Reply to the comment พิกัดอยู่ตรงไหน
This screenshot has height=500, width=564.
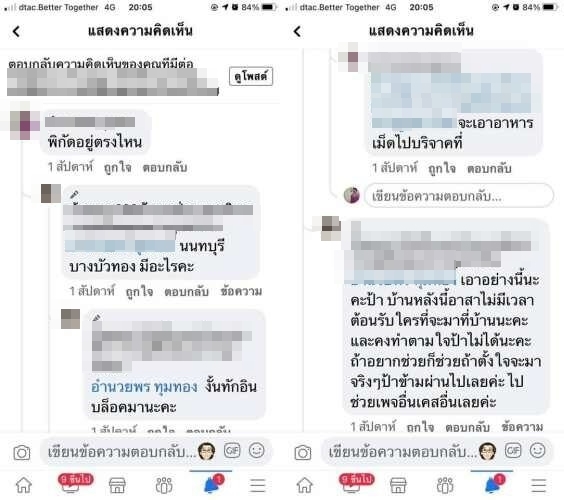165,167
